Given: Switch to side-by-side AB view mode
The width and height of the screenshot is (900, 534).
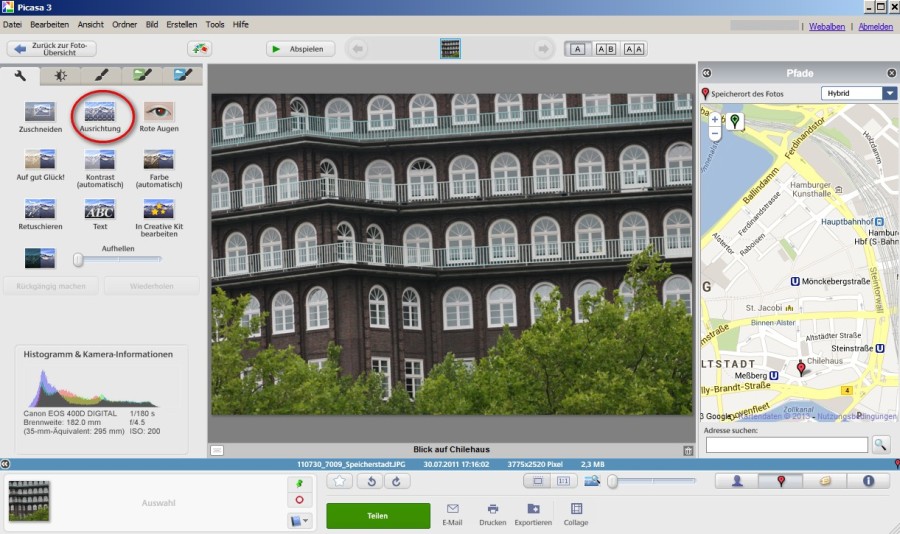Looking at the screenshot, I should (x=606, y=48).
